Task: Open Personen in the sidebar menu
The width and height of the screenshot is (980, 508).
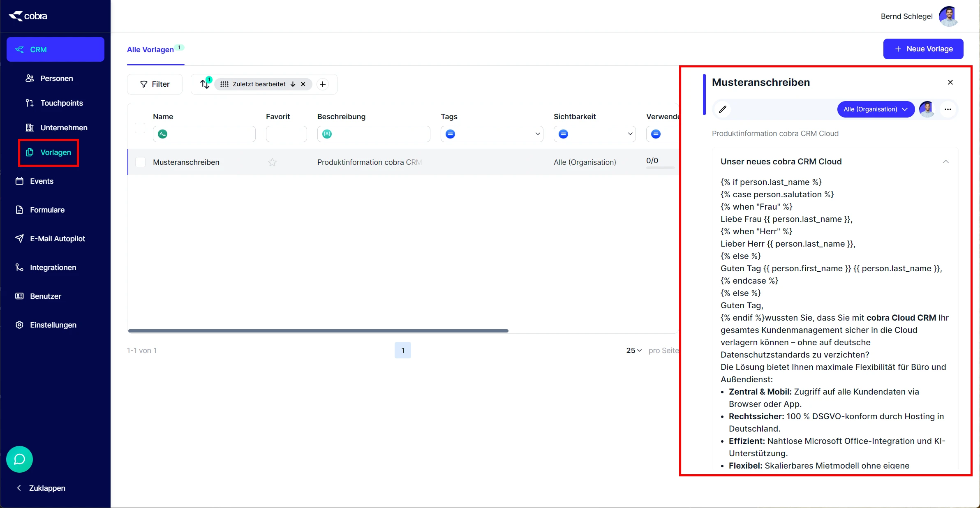Action: [x=56, y=79]
